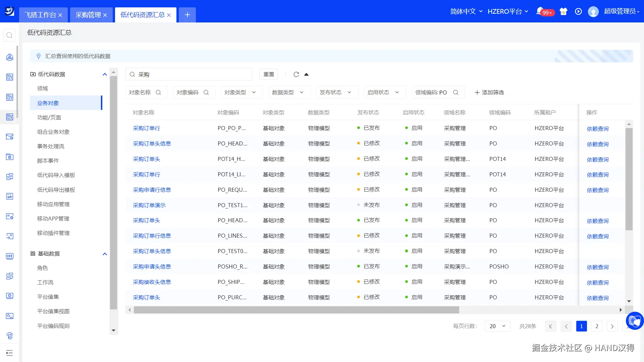Go to page 2 of results
This screenshot has height=362, width=644.
(597, 326)
